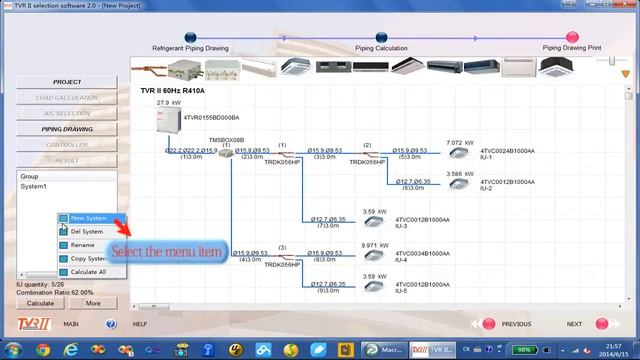Open the A/C SELECTION section
Image resolution: width=640 pixels, height=360 pixels.
tap(67, 113)
